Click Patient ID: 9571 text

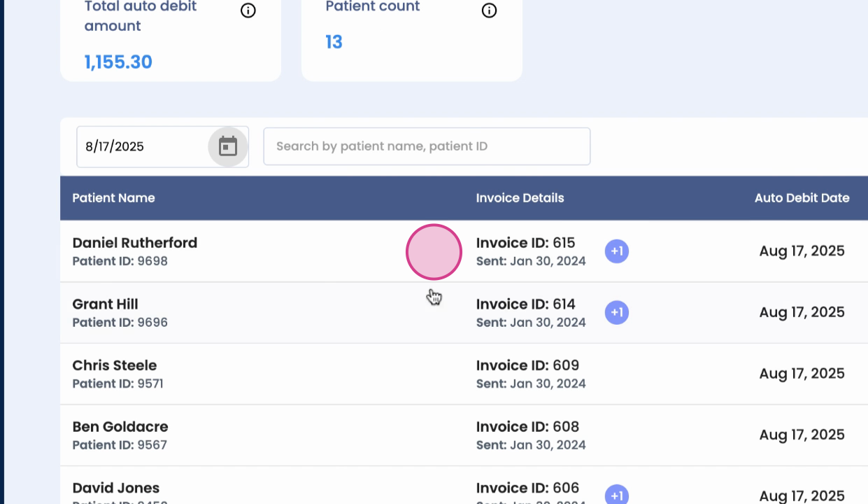[118, 384]
